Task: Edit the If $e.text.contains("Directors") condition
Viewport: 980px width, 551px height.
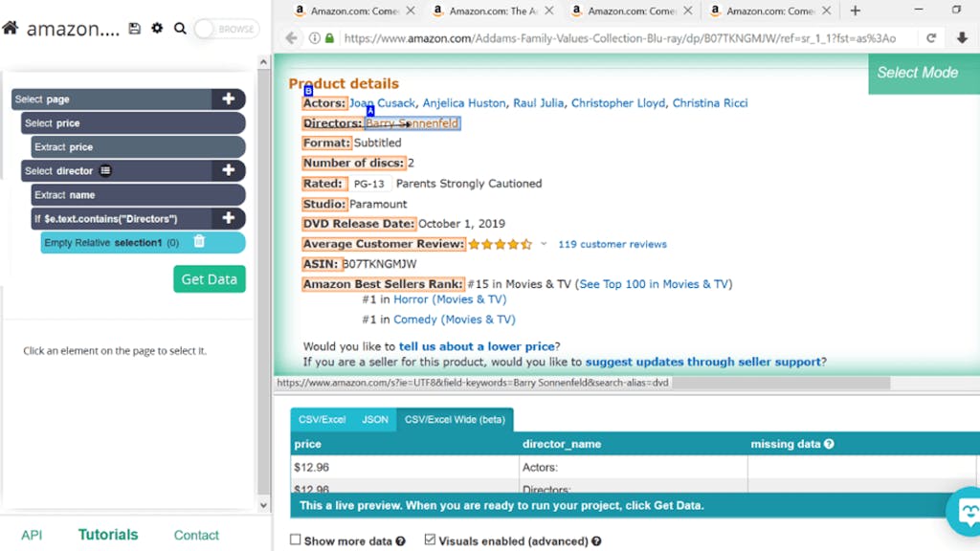Action: click(x=122, y=219)
